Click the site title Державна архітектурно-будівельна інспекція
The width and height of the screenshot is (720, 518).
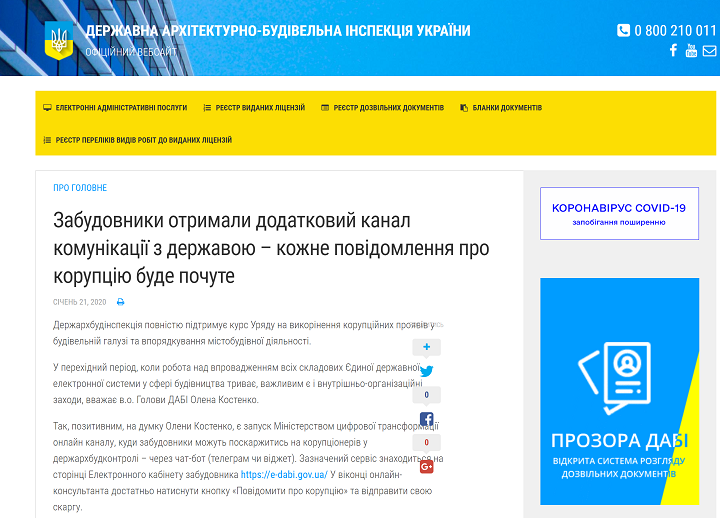click(277, 31)
